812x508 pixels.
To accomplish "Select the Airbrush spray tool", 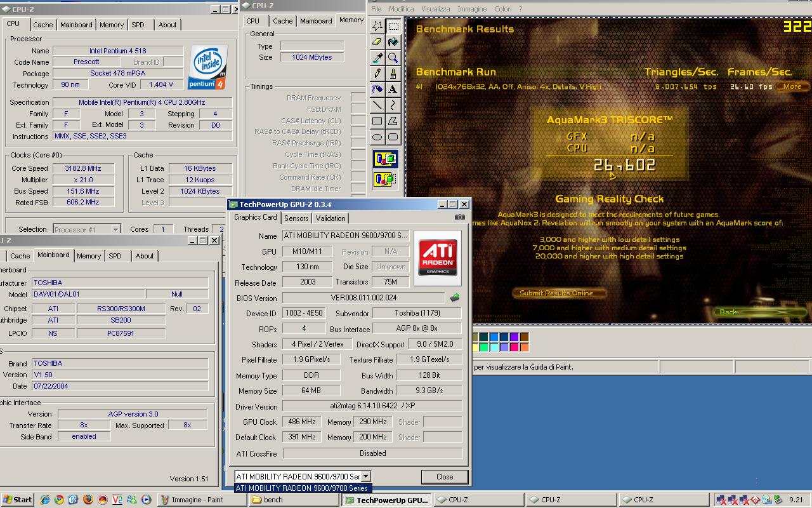I will [377, 90].
